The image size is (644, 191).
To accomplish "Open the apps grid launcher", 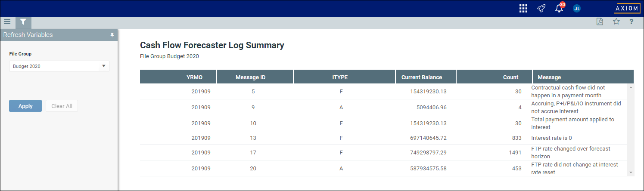I will pyautogui.click(x=523, y=9).
